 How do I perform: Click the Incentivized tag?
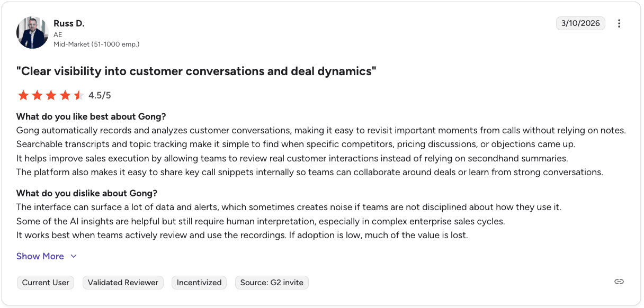click(x=199, y=283)
